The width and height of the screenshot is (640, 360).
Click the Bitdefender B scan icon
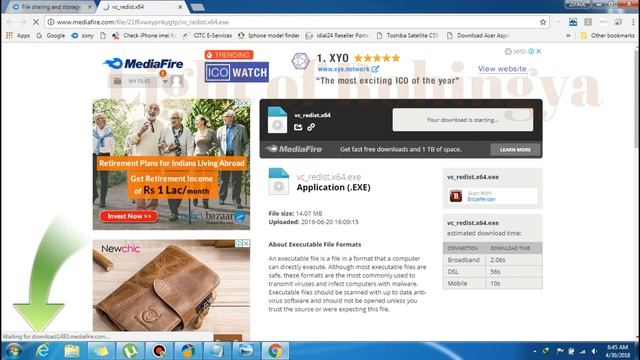pos(456,196)
